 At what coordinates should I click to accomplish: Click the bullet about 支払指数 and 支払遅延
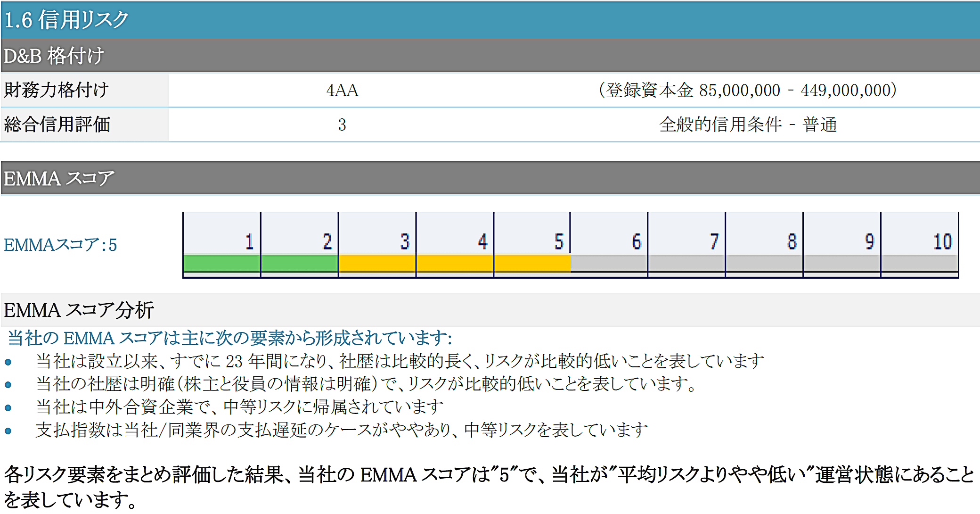point(342,430)
